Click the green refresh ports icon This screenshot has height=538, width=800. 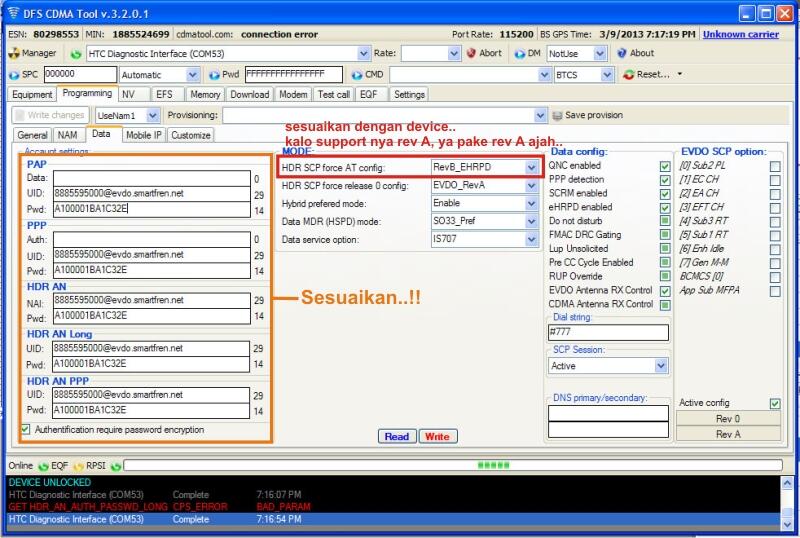[x=76, y=54]
